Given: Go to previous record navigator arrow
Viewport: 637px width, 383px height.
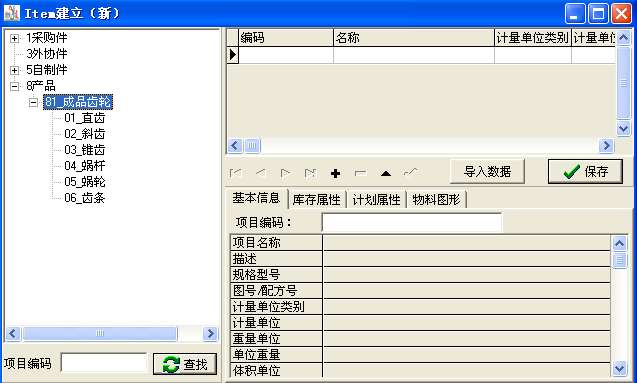Looking at the screenshot, I should (260, 173).
